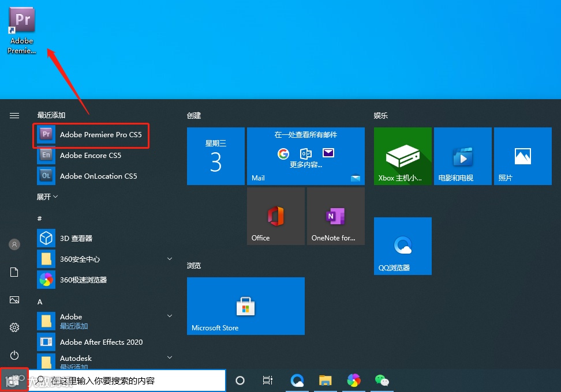Click the Windows Start button
Image resolution: width=561 pixels, height=392 pixels.
[x=14, y=380]
